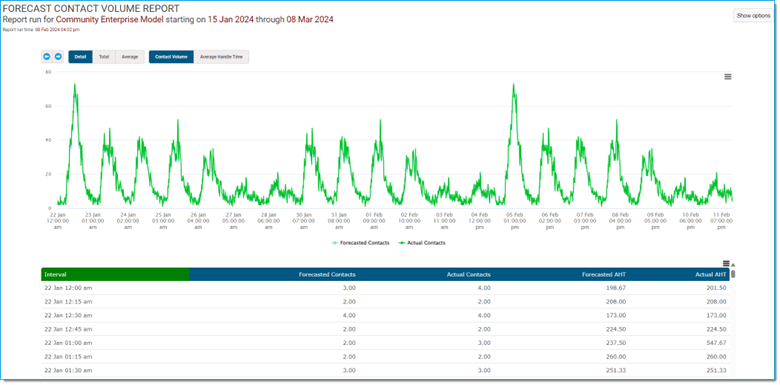780x385 pixels.
Task: Select the 22 Jan 12:00 am row
Action: coord(386,288)
